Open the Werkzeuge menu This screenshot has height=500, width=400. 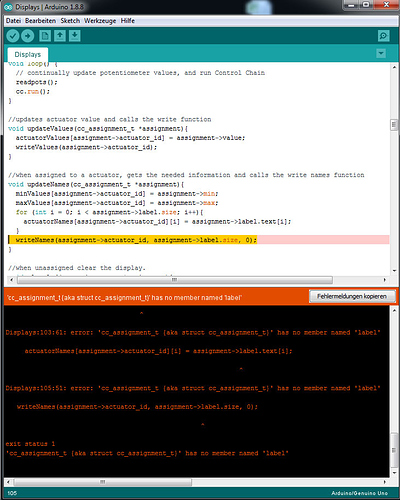[100, 21]
